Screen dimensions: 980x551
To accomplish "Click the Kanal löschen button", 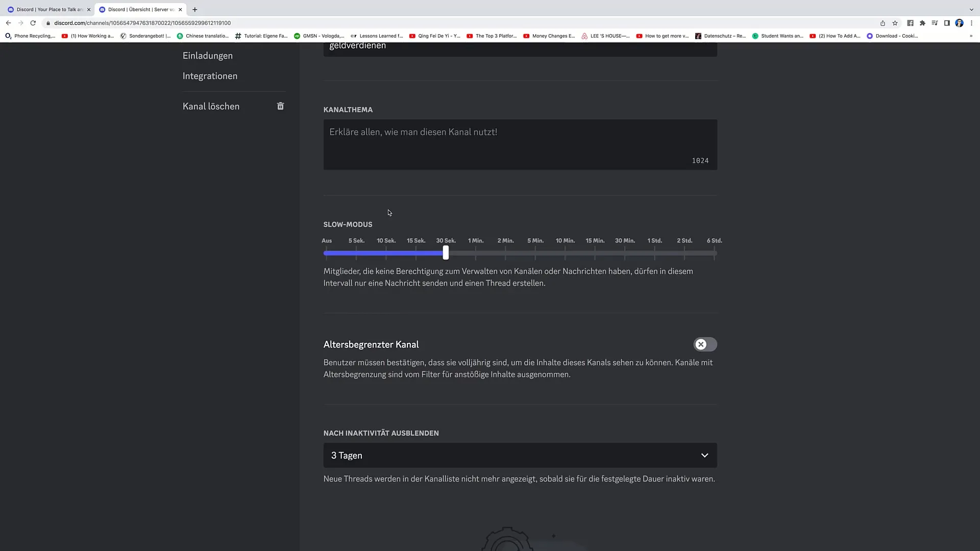I will (212, 106).
